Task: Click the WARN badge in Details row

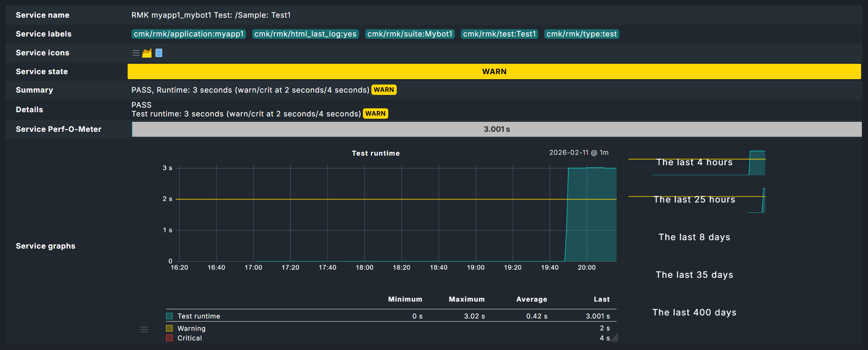Action: tap(375, 113)
